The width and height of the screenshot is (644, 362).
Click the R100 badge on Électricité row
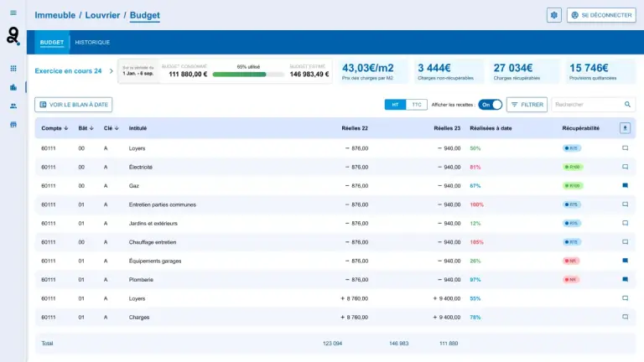pos(573,167)
